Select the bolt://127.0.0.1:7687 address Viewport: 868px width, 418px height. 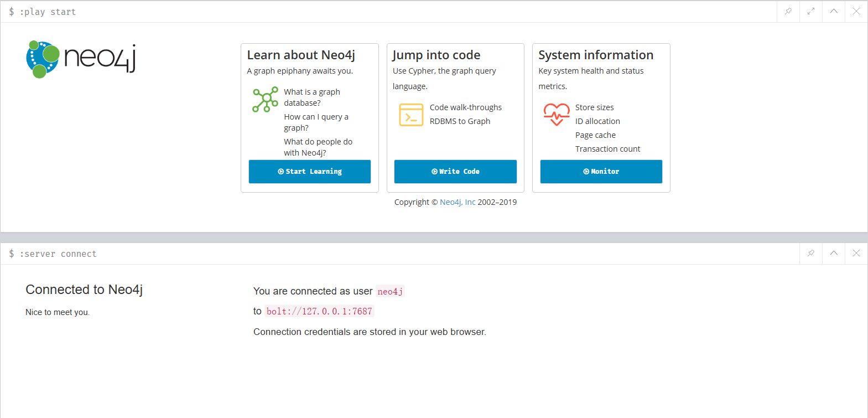click(319, 311)
